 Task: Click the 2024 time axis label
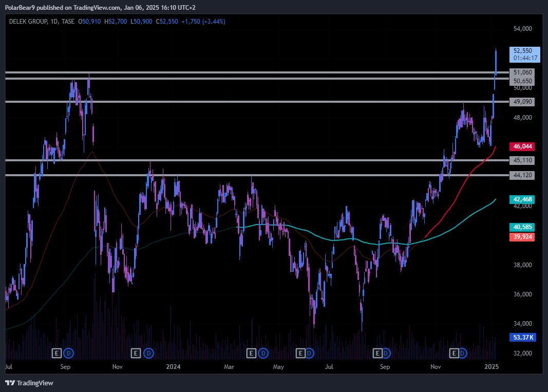pos(174,367)
